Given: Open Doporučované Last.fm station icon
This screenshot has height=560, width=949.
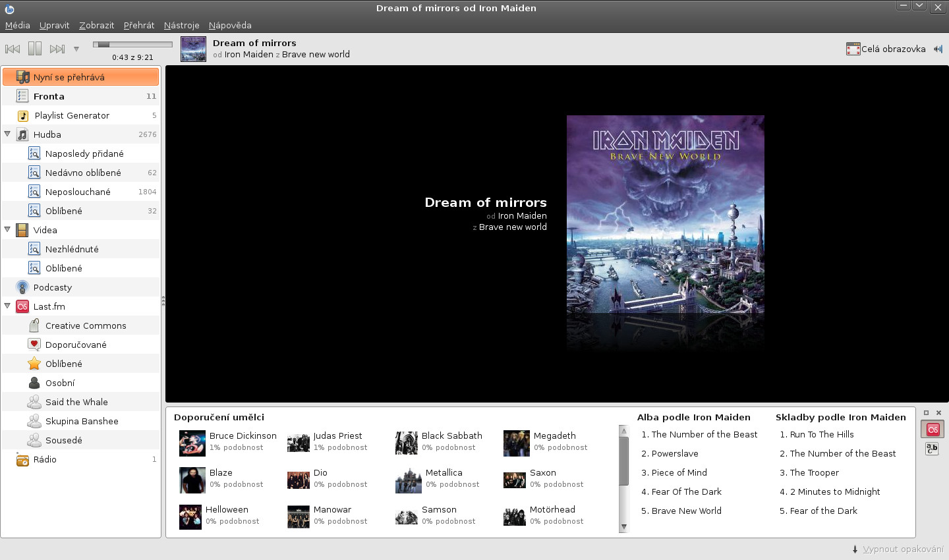Looking at the screenshot, I should tap(34, 345).
